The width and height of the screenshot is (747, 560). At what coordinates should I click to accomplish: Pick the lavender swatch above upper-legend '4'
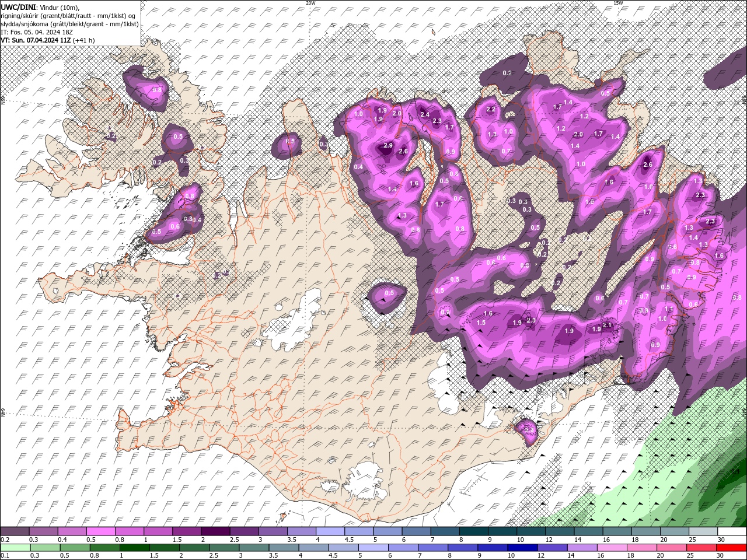(330, 531)
